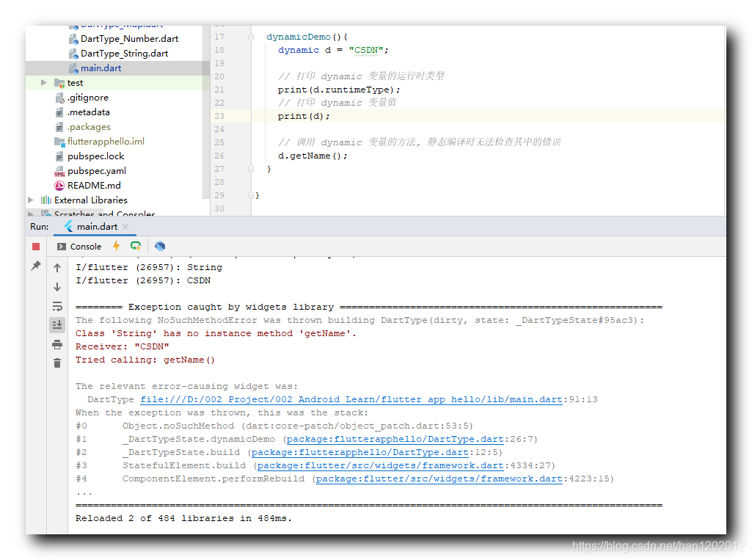This screenshot has width=752, height=560.
Task: Open flutterapphello.iml file
Action: point(106,142)
